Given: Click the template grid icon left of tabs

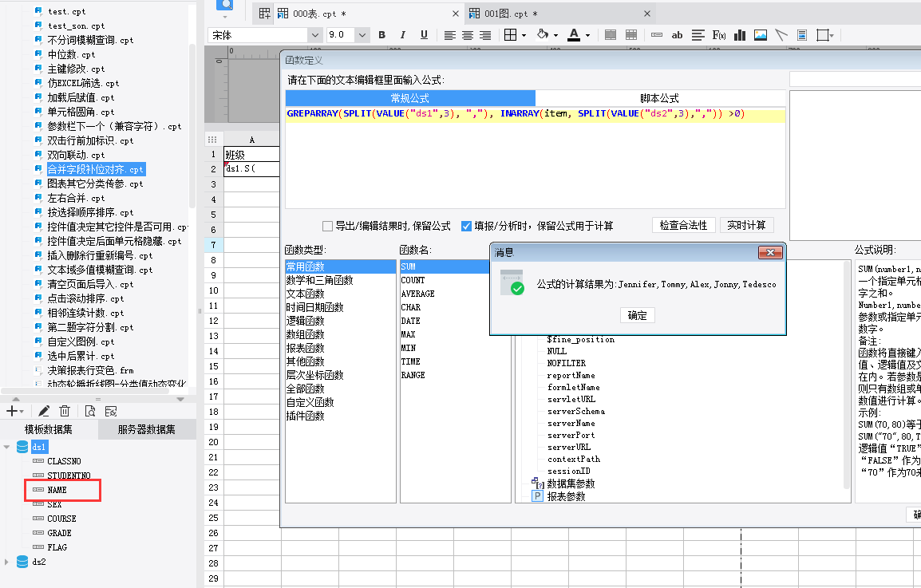Looking at the screenshot, I should click(265, 14).
